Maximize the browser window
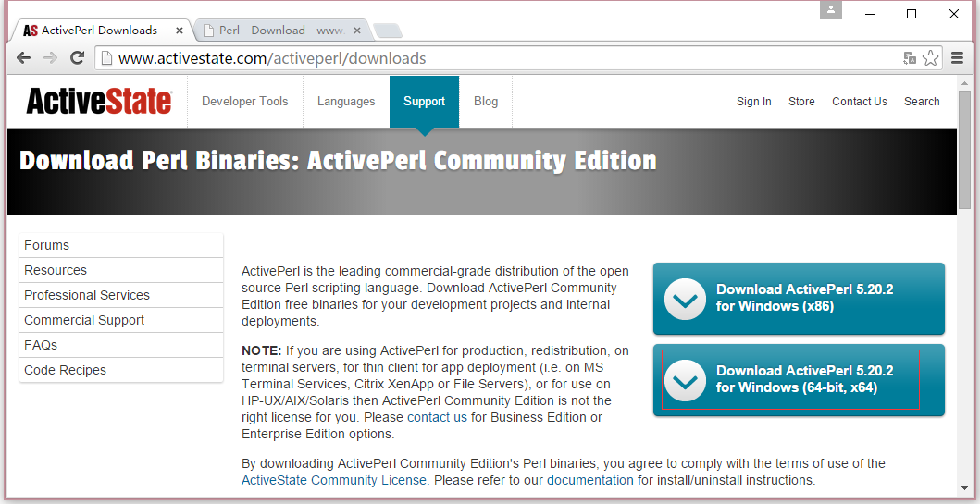 (x=912, y=14)
